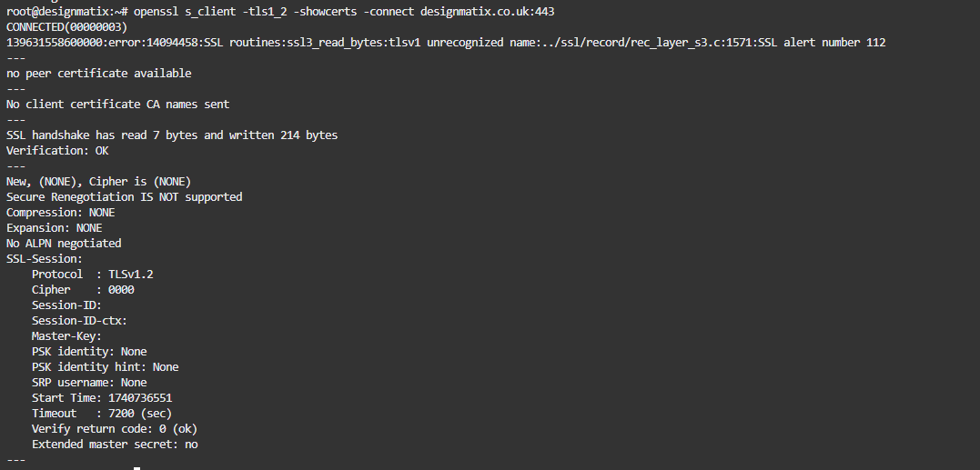The image size is (980, 470).
Task: Click the Cipher is (NONE) line
Action: tap(98, 182)
